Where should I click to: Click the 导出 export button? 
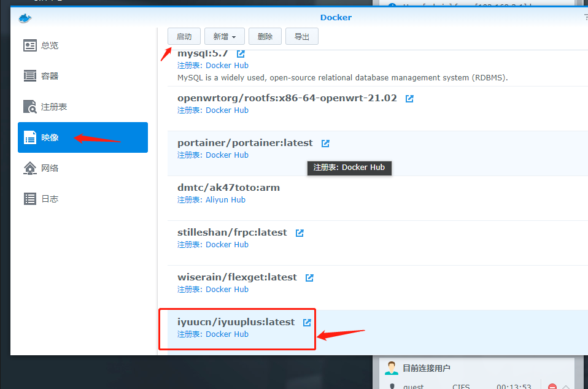click(302, 36)
